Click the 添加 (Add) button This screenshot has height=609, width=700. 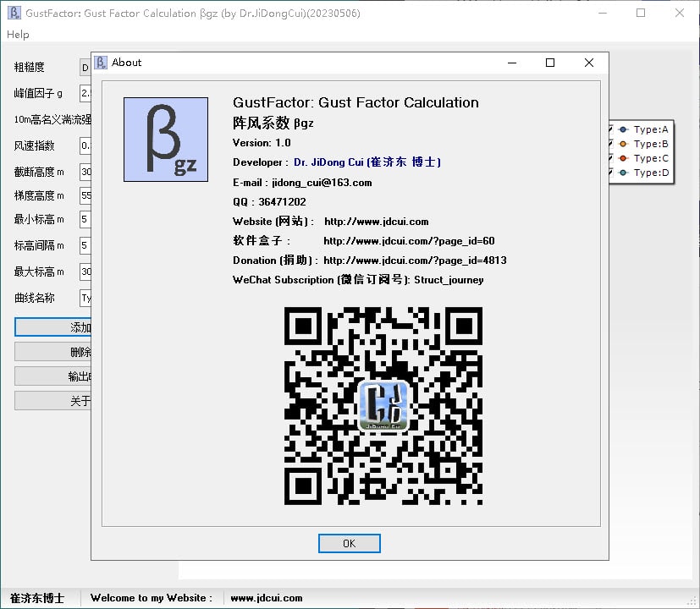tap(52, 327)
